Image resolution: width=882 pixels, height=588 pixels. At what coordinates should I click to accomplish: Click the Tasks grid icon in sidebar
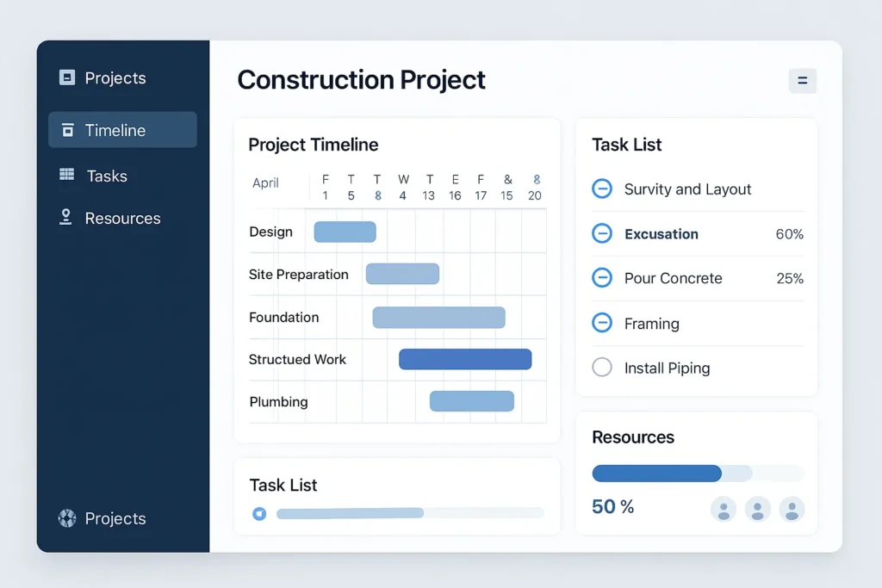pyautogui.click(x=67, y=175)
